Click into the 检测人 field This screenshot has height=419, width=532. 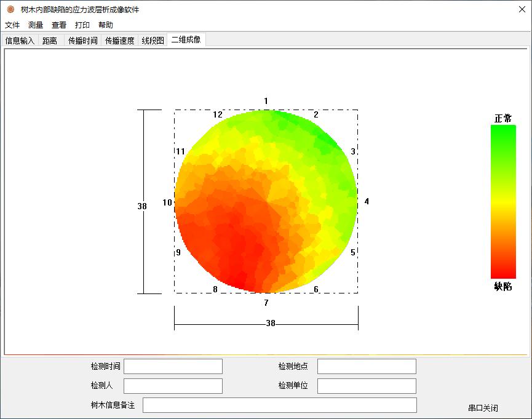[173, 386]
